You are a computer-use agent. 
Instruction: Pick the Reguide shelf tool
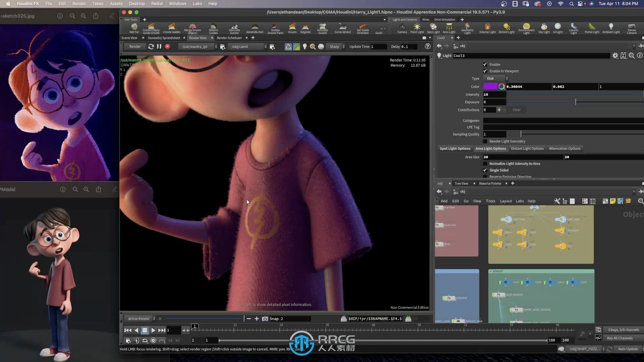point(305,28)
